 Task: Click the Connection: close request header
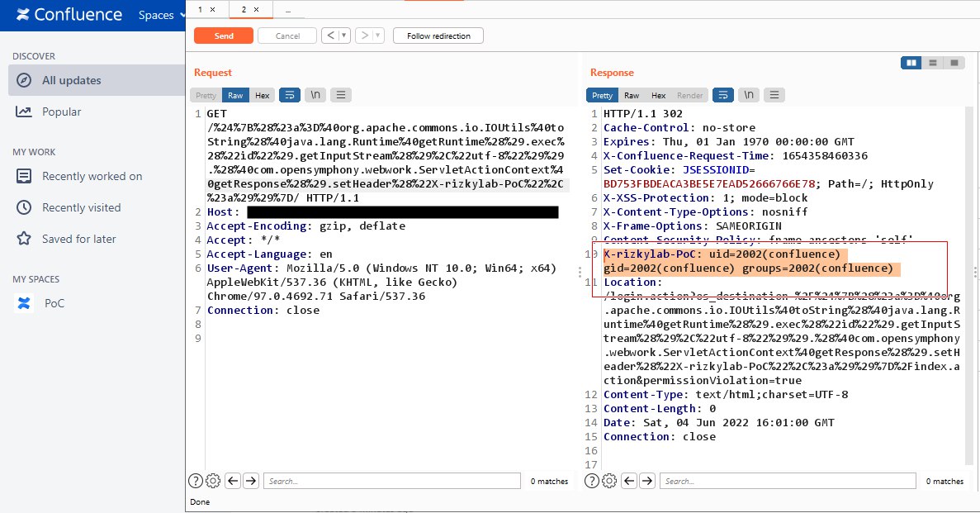pos(263,311)
